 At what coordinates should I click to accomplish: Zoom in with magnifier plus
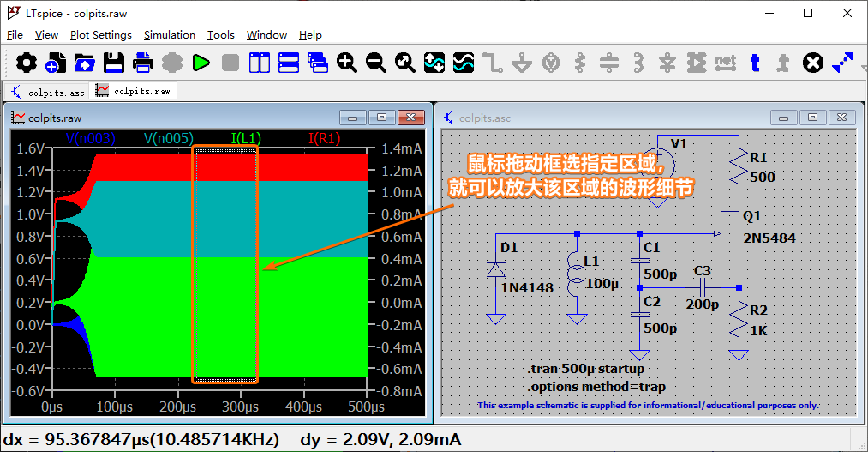tap(346, 63)
